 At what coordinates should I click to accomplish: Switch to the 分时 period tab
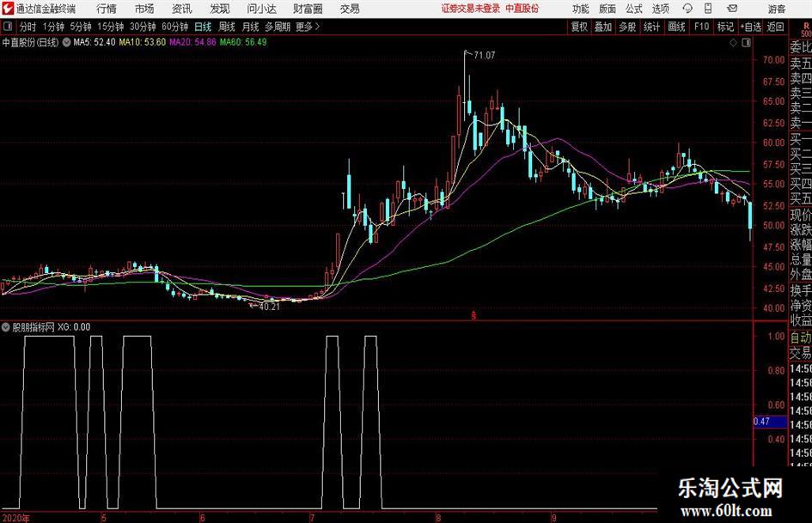point(28,27)
